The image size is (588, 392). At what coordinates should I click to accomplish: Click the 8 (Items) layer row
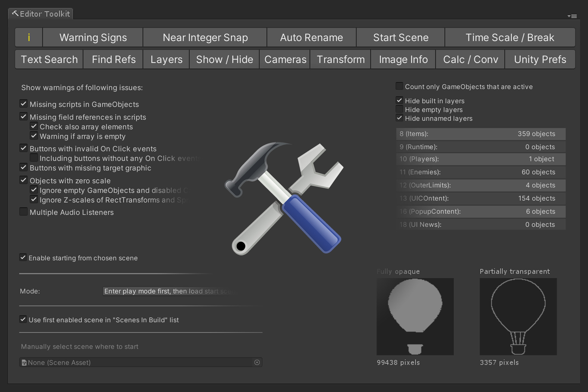point(481,134)
